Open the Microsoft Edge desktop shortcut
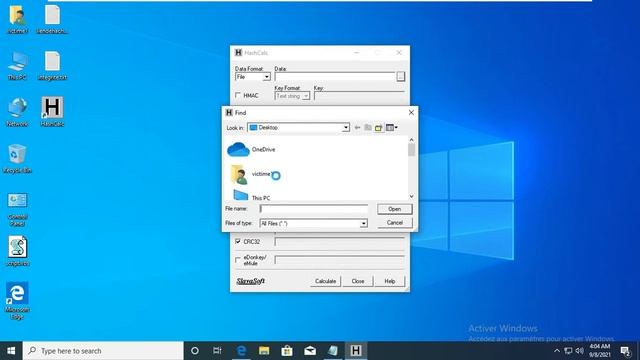The width and height of the screenshot is (640, 360). 17,300
